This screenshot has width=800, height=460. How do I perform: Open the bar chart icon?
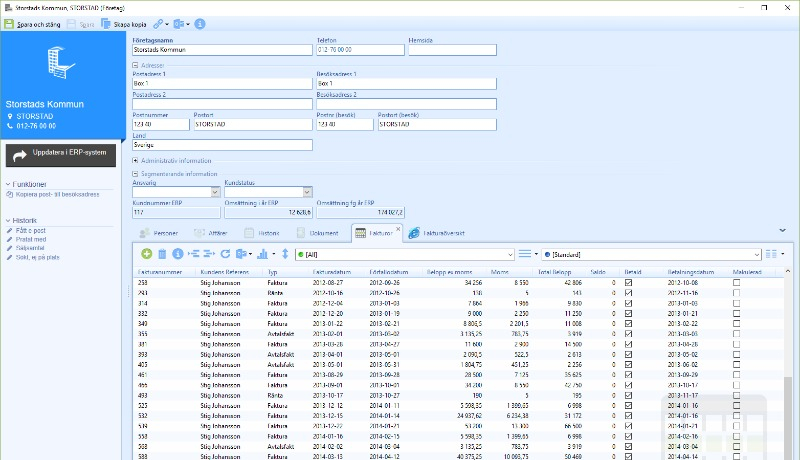tap(263, 254)
